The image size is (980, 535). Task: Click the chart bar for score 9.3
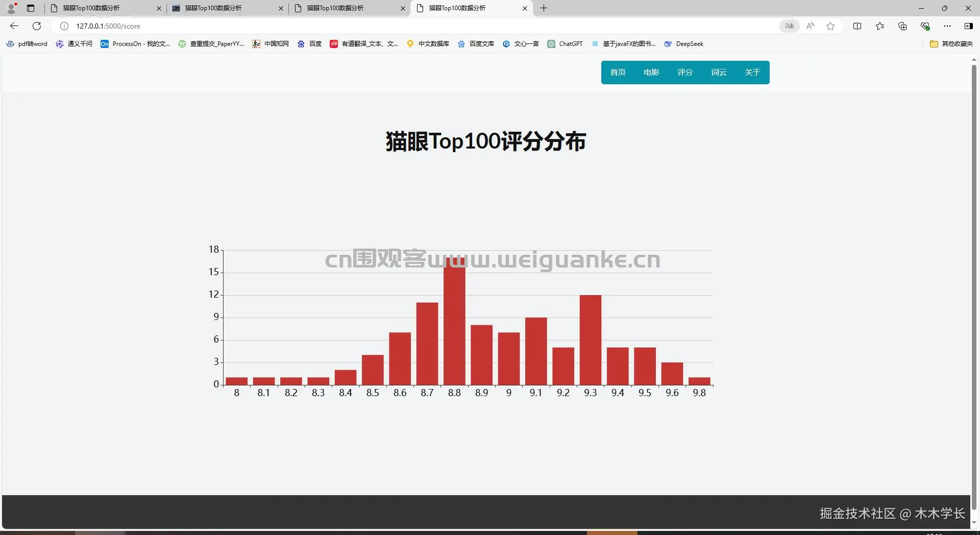point(591,340)
